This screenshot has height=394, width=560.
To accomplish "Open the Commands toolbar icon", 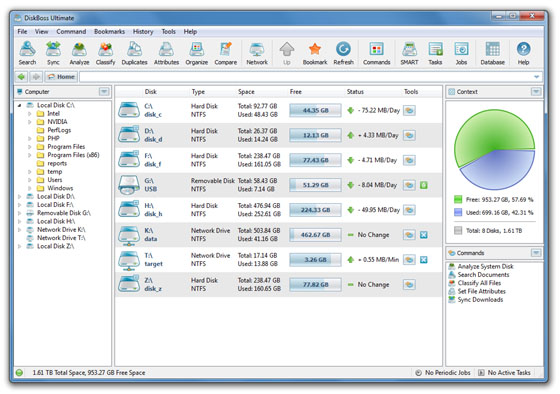I will click(x=376, y=53).
